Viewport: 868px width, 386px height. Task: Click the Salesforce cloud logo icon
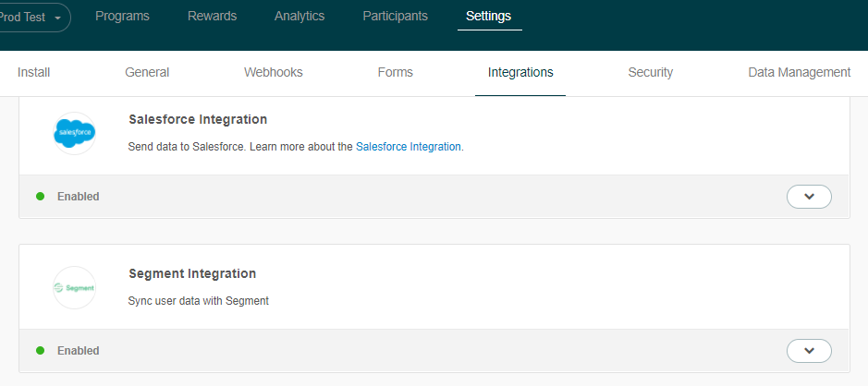coord(75,133)
